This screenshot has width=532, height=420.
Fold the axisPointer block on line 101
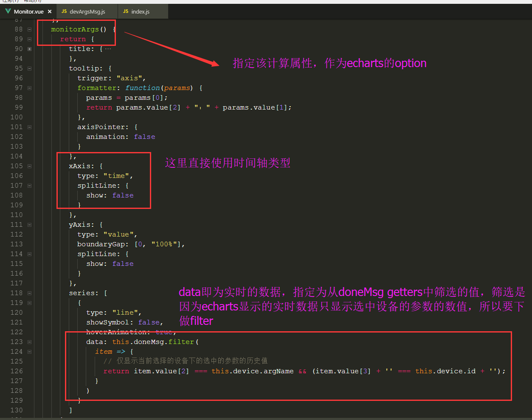coord(29,127)
